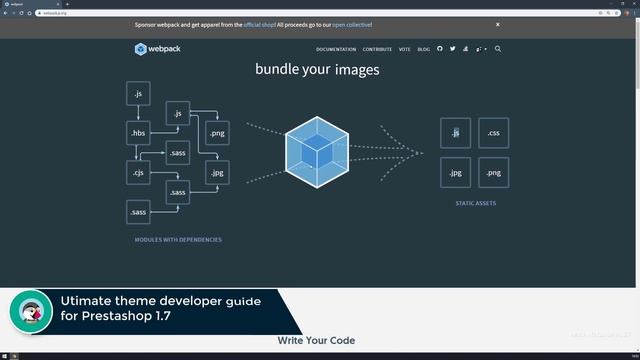Follow the 'official shop' link

point(260,25)
